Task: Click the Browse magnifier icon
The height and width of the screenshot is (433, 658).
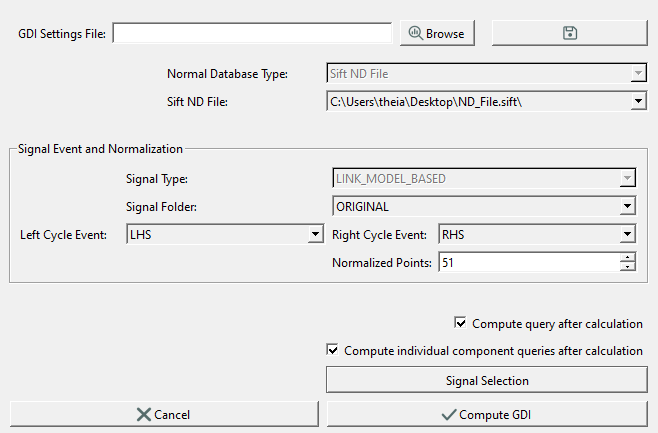Action: point(415,33)
